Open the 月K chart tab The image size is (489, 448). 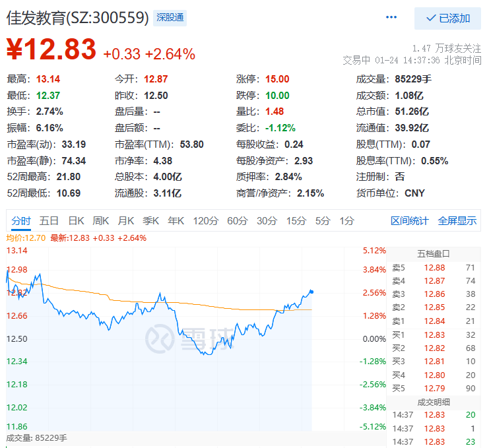click(x=125, y=221)
